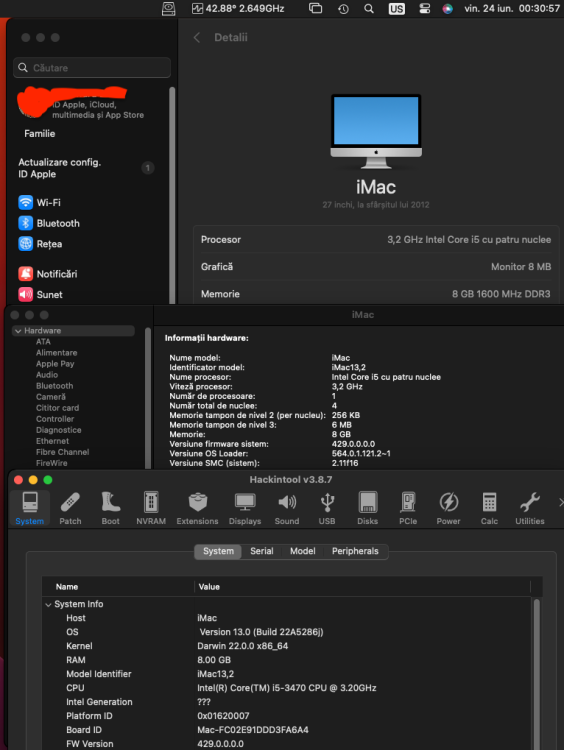Open the Power section in Hackintool
This screenshot has height=750, width=564.
[x=448, y=508]
